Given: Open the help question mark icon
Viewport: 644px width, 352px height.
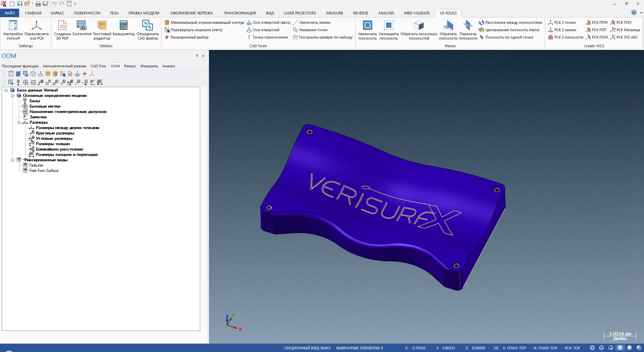Looking at the screenshot, I should coord(634,13).
